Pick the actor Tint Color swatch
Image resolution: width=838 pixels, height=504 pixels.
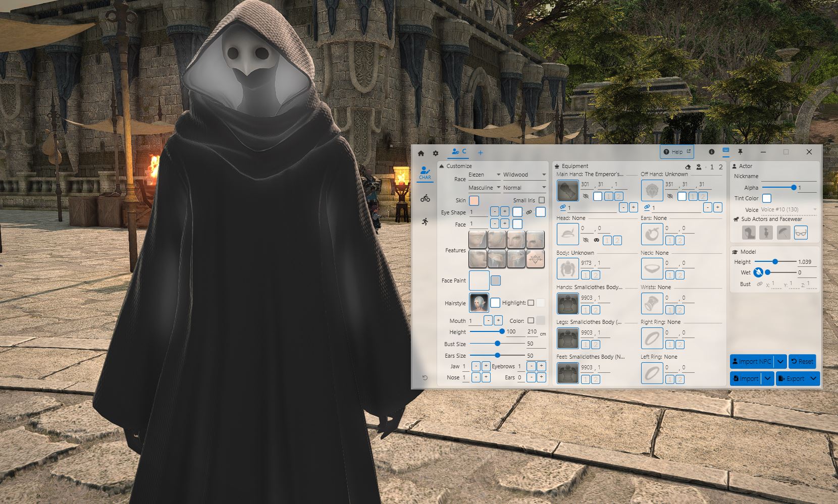coord(766,198)
